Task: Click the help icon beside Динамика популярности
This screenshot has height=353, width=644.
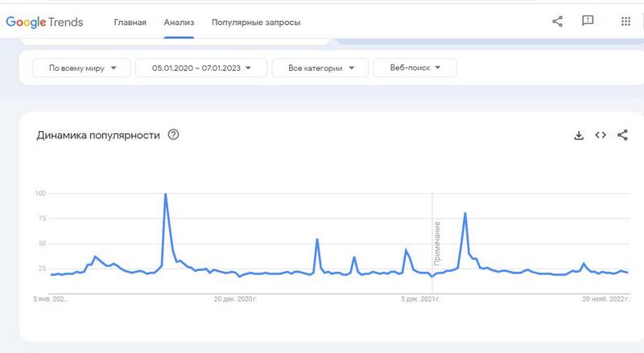Action: click(173, 134)
